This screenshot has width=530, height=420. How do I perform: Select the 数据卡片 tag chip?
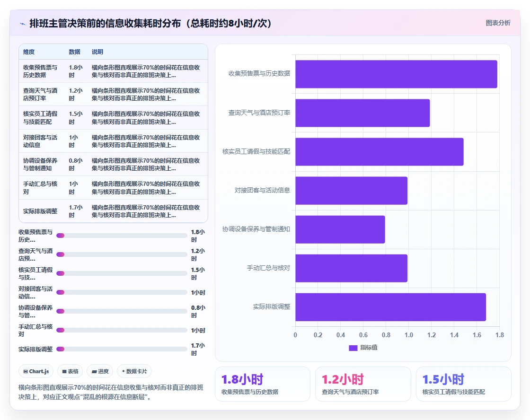click(x=134, y=371)
